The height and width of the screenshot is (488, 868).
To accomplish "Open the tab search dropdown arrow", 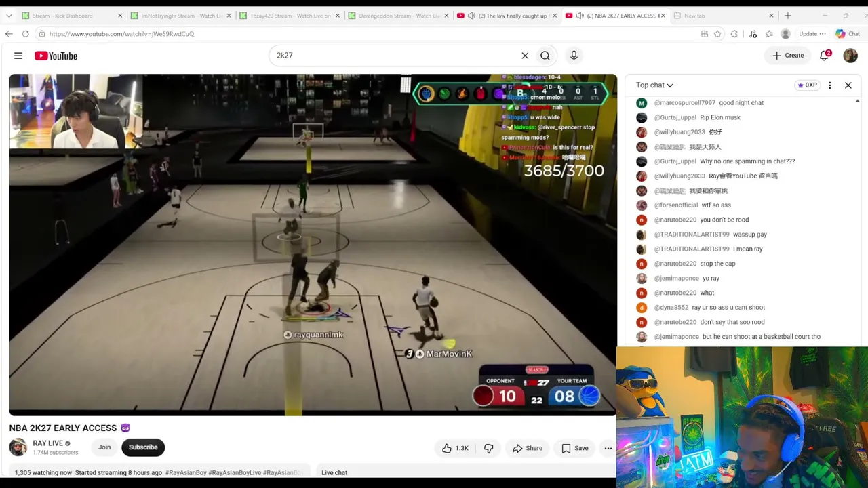I will [9, 16].
